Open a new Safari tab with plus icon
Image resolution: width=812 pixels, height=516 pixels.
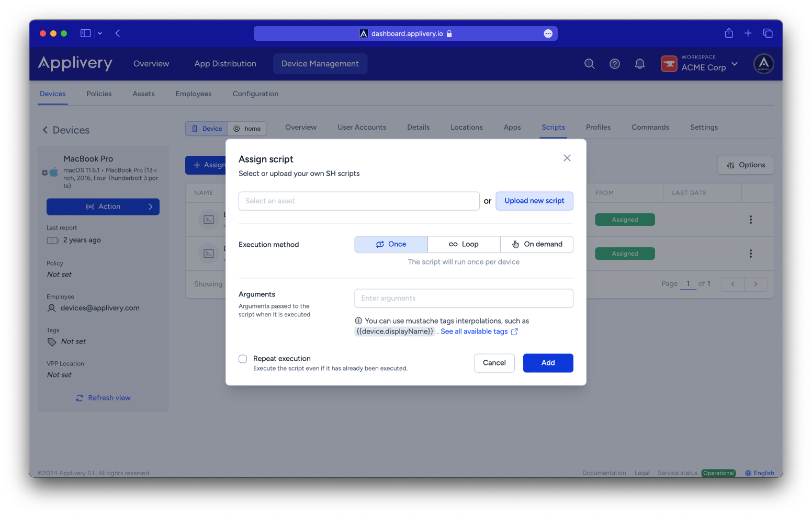(x=748, y=33)
